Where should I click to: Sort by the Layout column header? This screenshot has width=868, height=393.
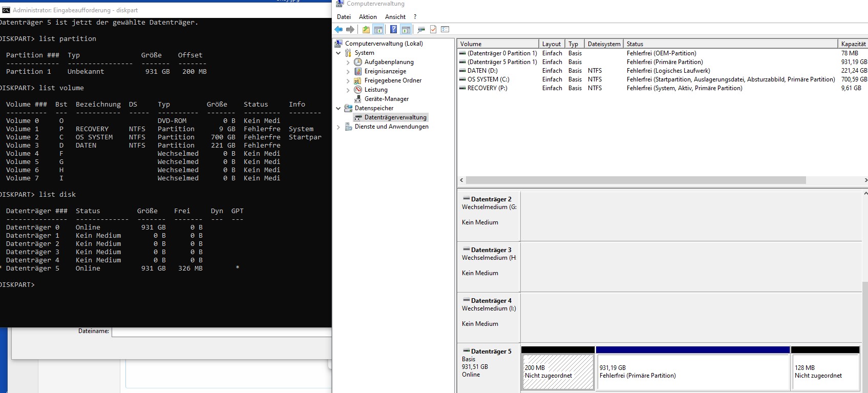click(552, 44)
